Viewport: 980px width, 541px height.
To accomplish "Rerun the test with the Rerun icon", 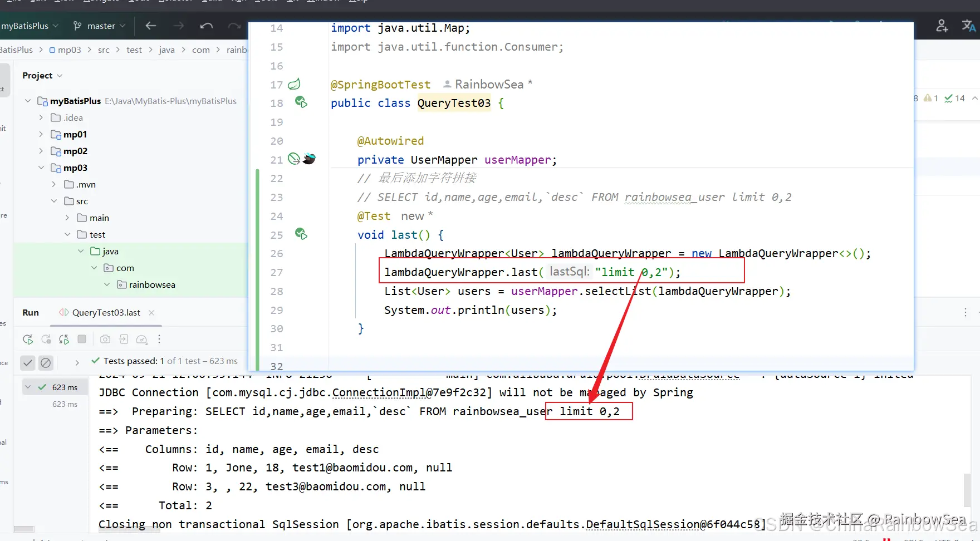I will point(28,339).
